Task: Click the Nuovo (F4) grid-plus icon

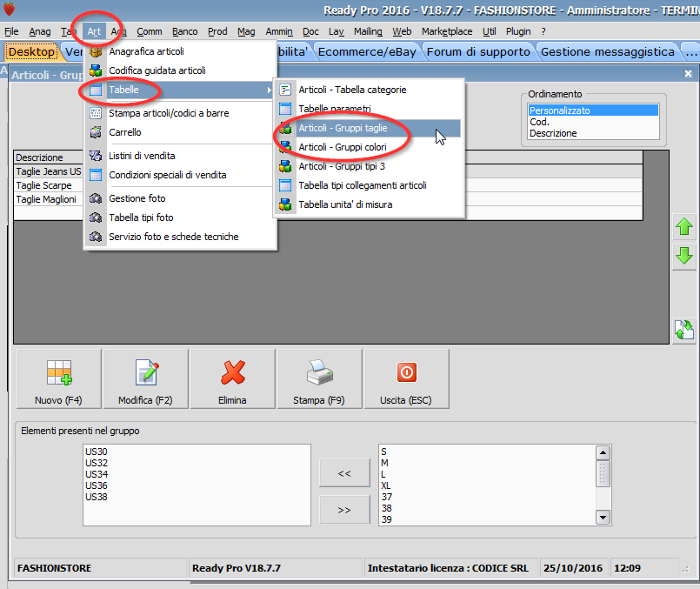Action: [x=59, y=373]
